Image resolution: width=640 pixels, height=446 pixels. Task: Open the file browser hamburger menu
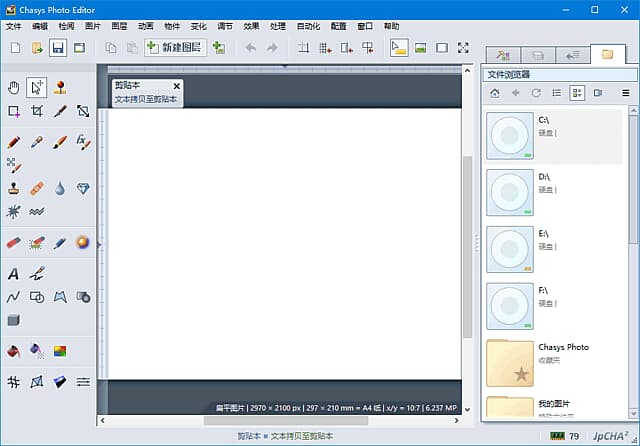pyautogui.click(x=626, y=93)
